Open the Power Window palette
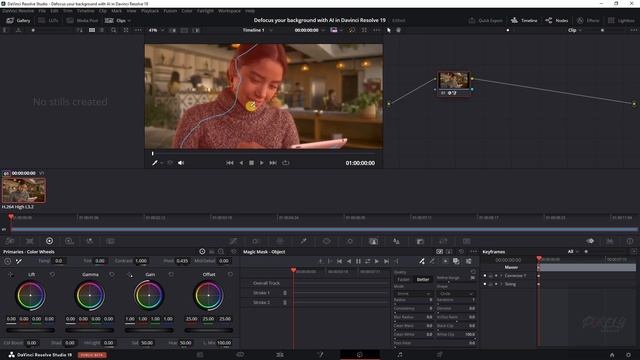The width and height of the screenshot is (640, 360). pyautogui.click(x=327, y=241)
